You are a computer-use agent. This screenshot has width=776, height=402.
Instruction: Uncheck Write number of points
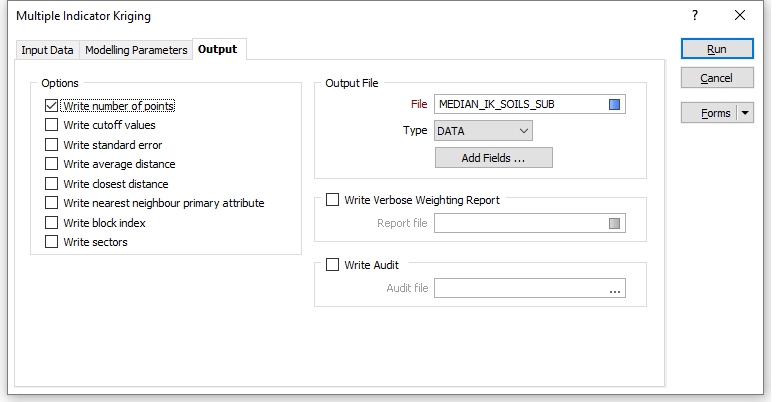point(51,106)
